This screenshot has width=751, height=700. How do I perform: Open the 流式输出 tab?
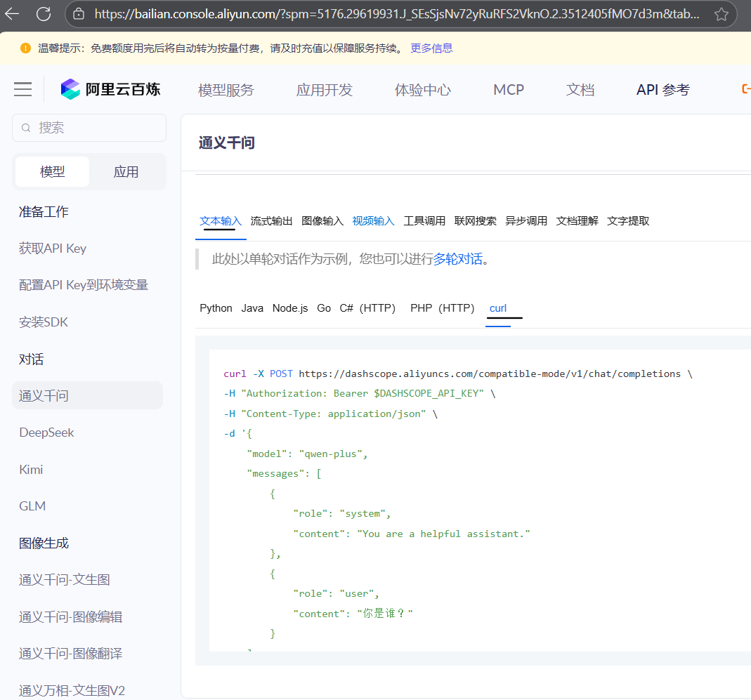pyautogui.click(x=271, y=220)
